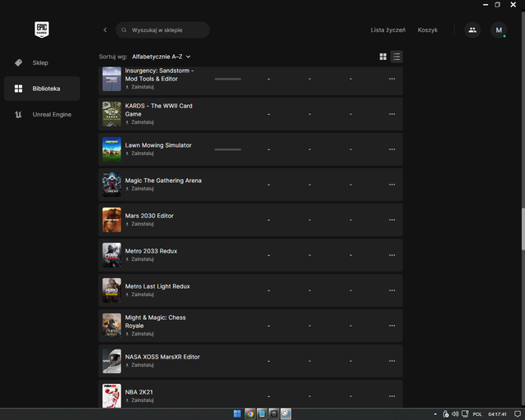Install Insurgency: Sandstorm Mod Tools via Zainstaluj

tap(139, 87)
